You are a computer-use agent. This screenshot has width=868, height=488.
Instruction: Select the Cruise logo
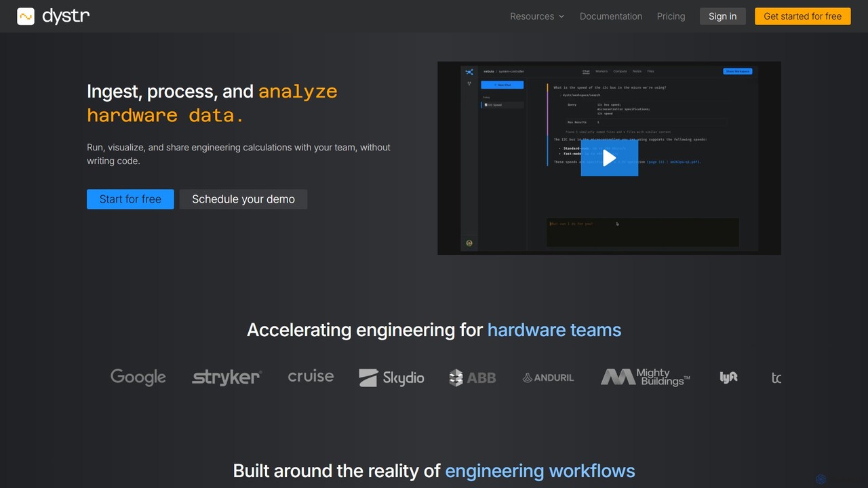coord(311,376)
